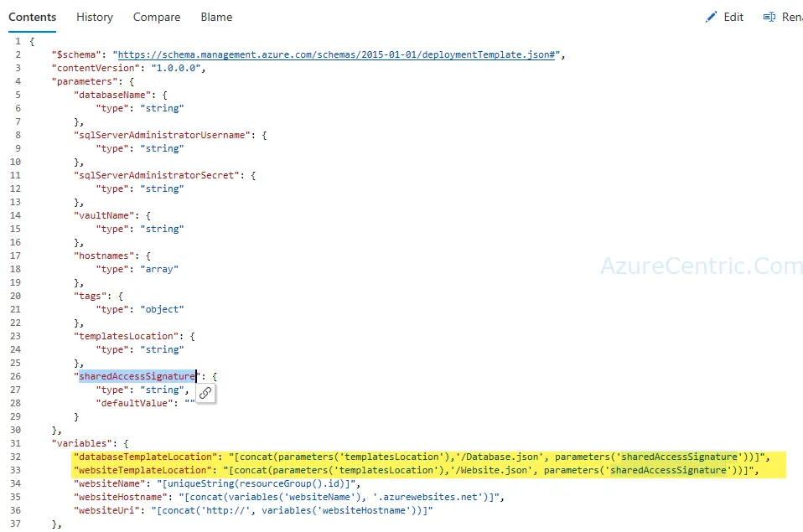The image size is (803, 532).
Task: Click the "websiteUri" variable key
Action: coord(106,510)
